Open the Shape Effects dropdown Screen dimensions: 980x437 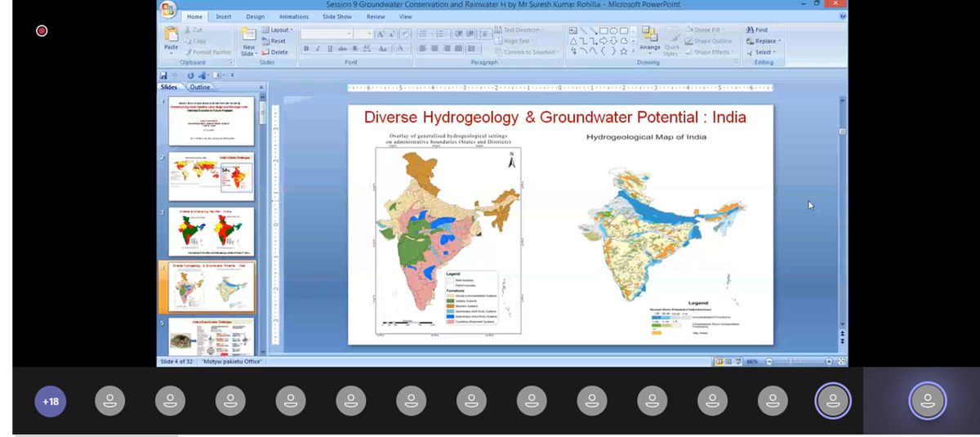pyautogui.click(x=710, y=51)
